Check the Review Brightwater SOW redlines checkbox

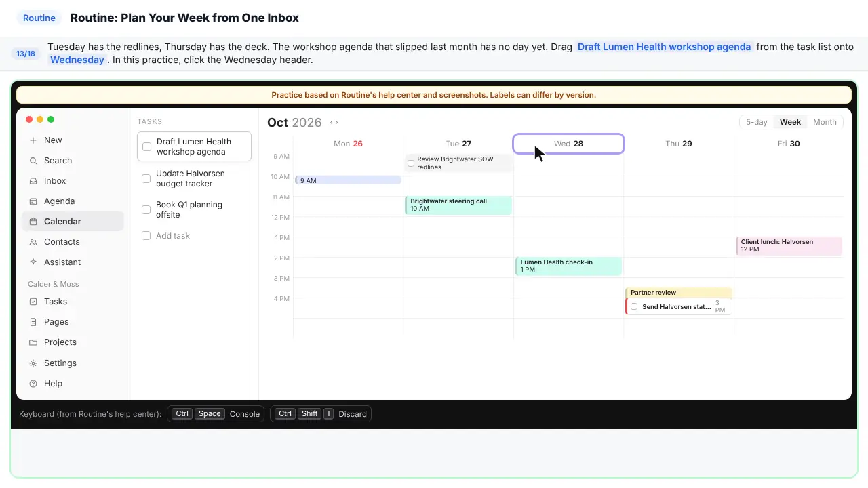coord(411,163)
